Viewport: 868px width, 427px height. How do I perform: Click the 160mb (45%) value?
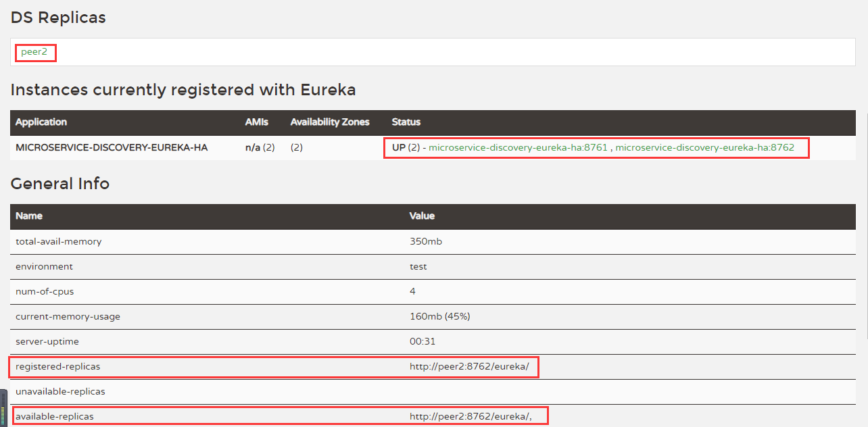click(x=440, y=316)
